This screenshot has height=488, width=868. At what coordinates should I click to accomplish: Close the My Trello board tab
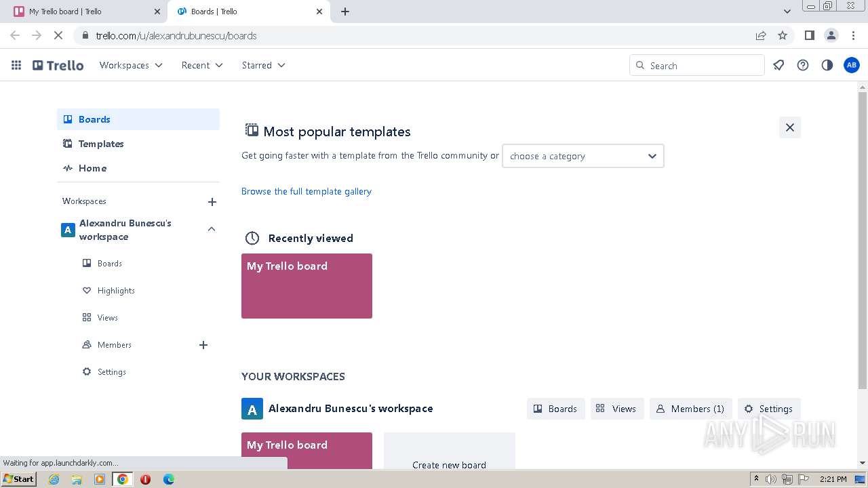click(x=157, y=12)
